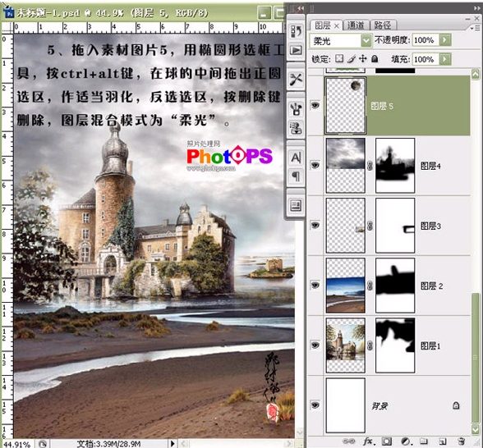
Task: Toggle the lock position option
Action: click(x=363, y=58)
